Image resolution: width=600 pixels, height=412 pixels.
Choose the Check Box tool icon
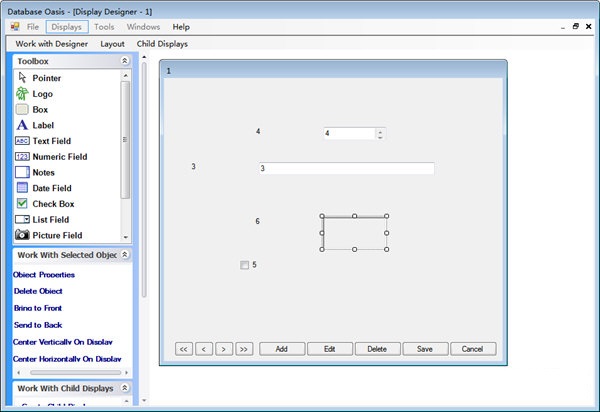22,204
